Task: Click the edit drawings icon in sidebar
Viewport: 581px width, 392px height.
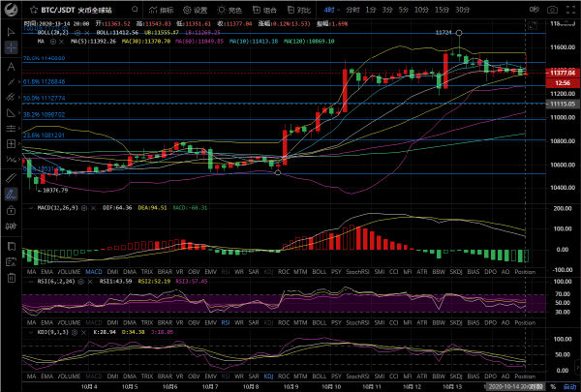Action: coord(11,261)
